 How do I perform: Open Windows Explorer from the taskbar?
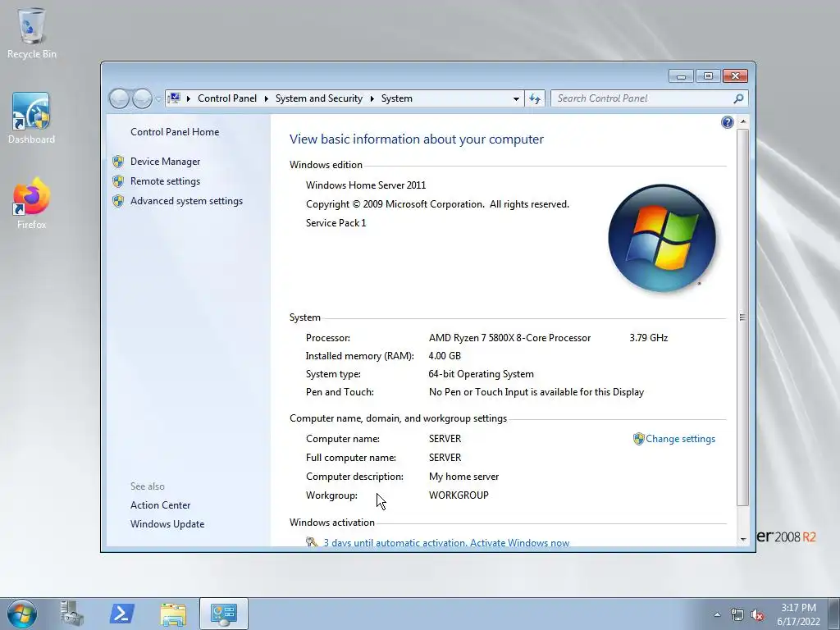pyautogui.click(x=173, y=614)
